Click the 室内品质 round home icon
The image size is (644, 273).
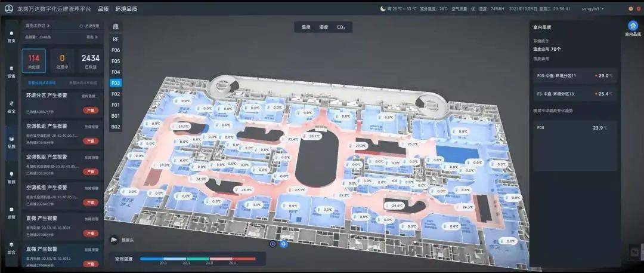[x=633, y=26]
